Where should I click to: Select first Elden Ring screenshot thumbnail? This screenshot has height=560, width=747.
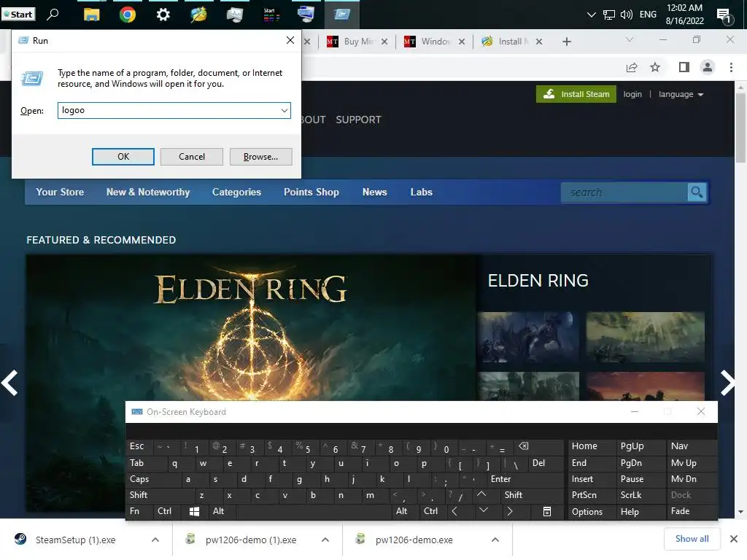528,337
